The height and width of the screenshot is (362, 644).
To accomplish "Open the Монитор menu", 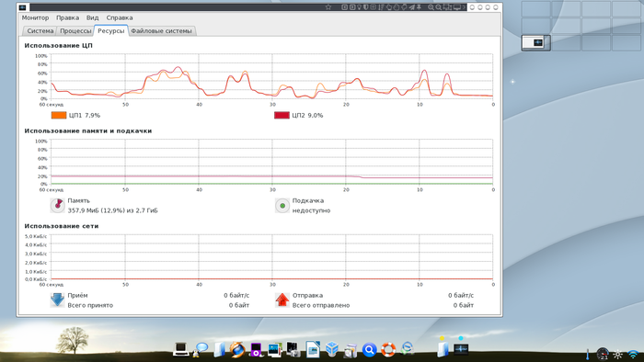I will [x=35, y=17].
